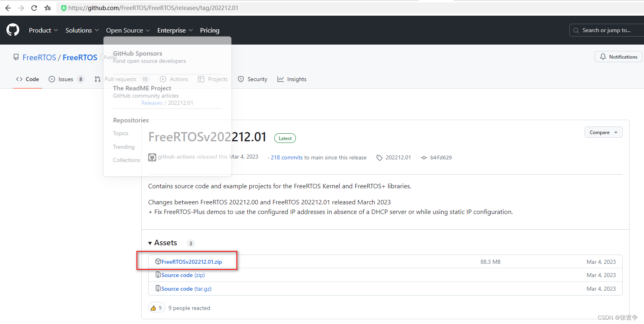Click the browser back arrow
The image size is (644, 324).
pos(8,8)
